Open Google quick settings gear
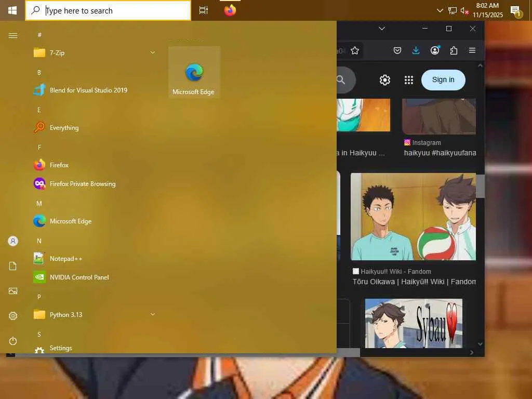The height and width of the screenshot is (399, 532). point(385,80)
